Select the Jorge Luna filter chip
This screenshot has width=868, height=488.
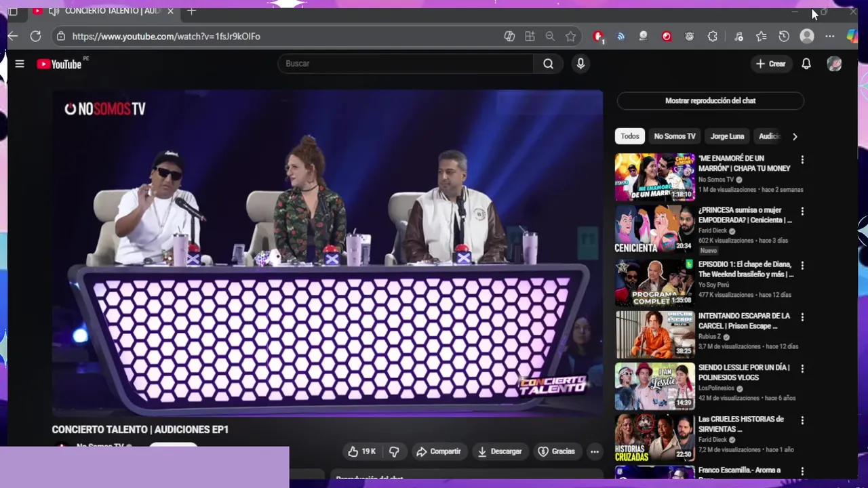pos(727,136)
